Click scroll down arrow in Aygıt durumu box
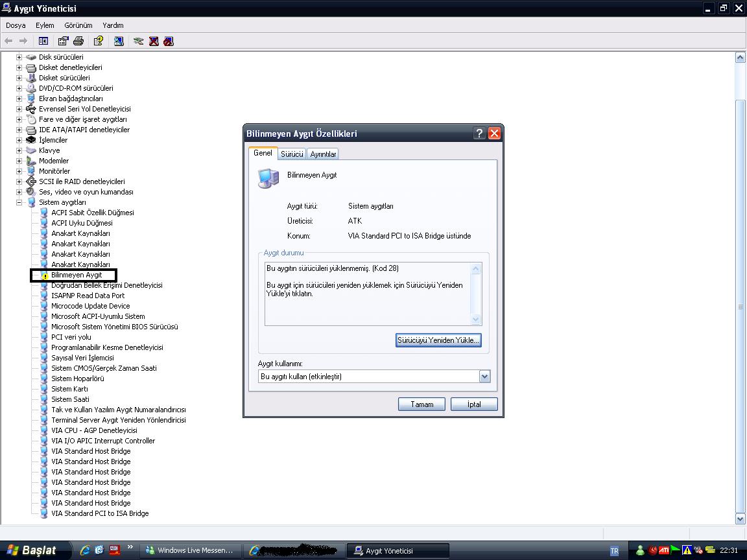The height and width of the screenshot is (560, 747). tap(475, 319)
